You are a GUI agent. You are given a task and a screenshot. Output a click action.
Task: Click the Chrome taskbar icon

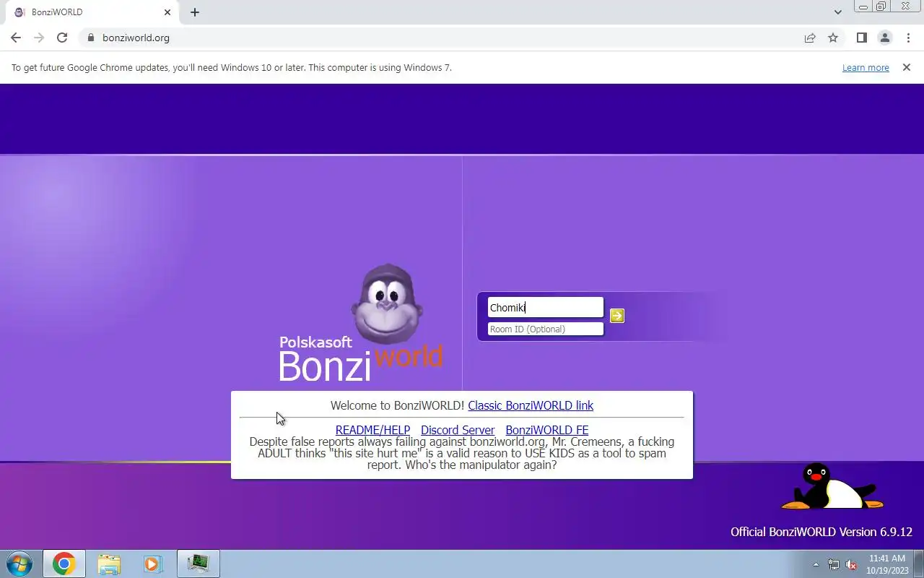(x=64, y=564)
